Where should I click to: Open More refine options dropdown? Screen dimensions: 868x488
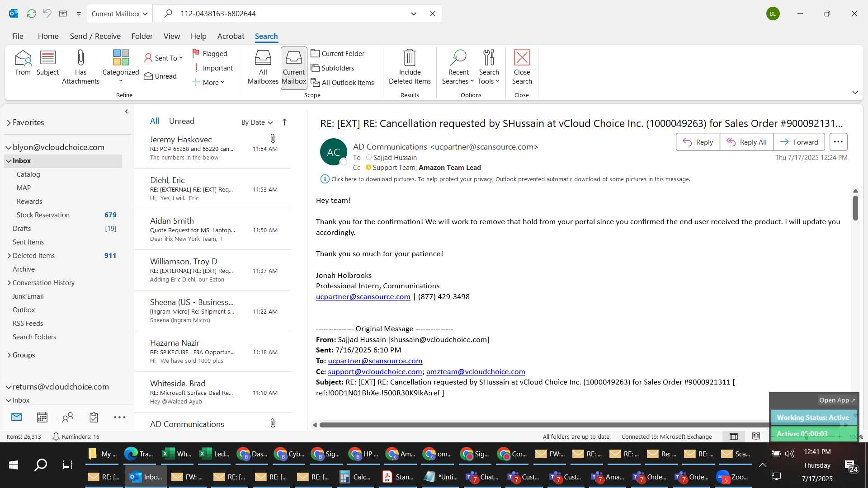click(x=208, y=82)
